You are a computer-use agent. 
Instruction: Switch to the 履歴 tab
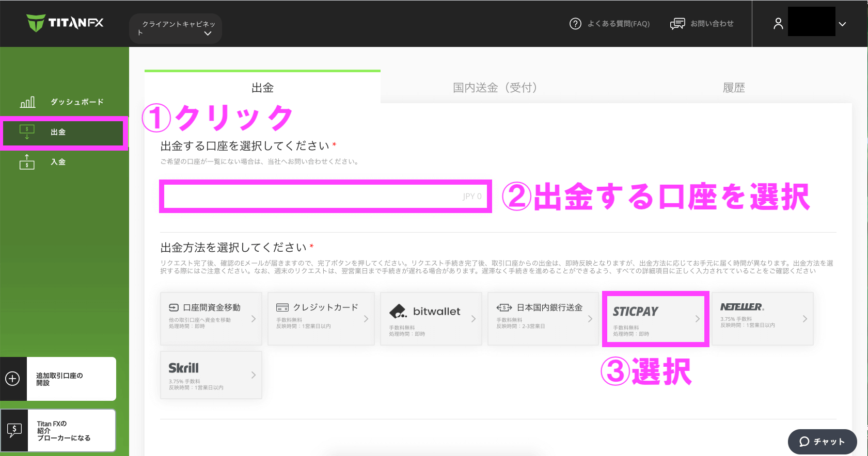pyautogui.click(x=734, y=88)
